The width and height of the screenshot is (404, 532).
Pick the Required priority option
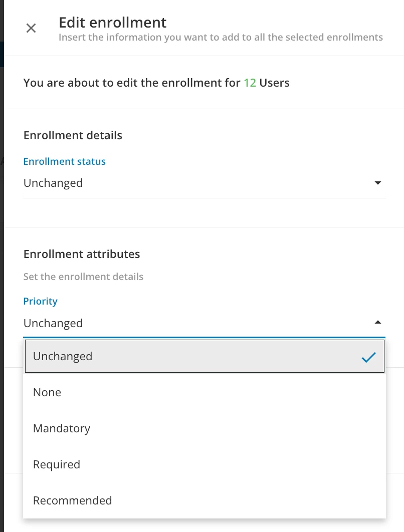coord(57,465)
